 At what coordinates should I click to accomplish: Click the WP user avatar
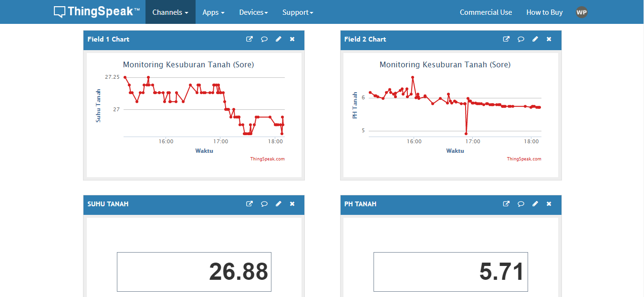tap(581, 12)
